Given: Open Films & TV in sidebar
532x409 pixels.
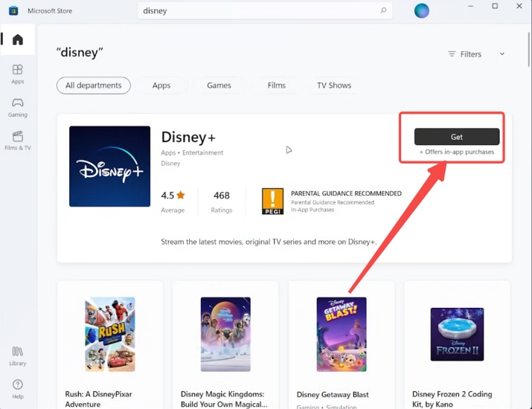Looking at the screenshot, I should [x=18, y=141].
